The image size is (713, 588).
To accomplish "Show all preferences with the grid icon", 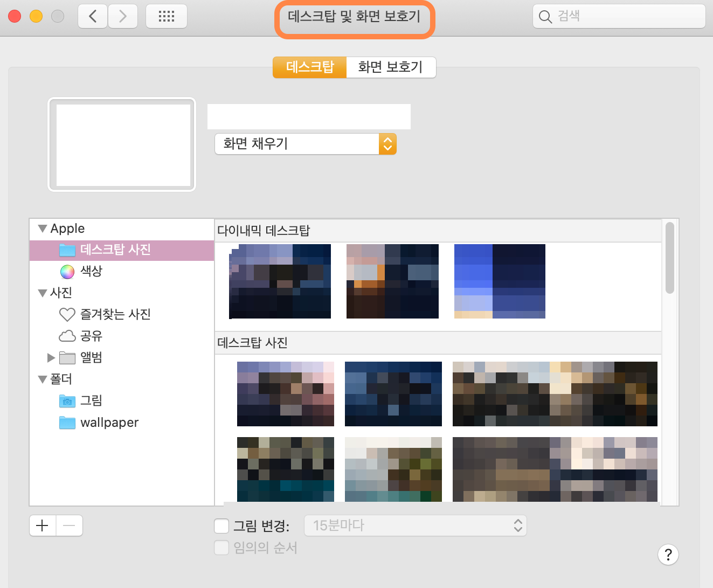I will pos(167,16).
